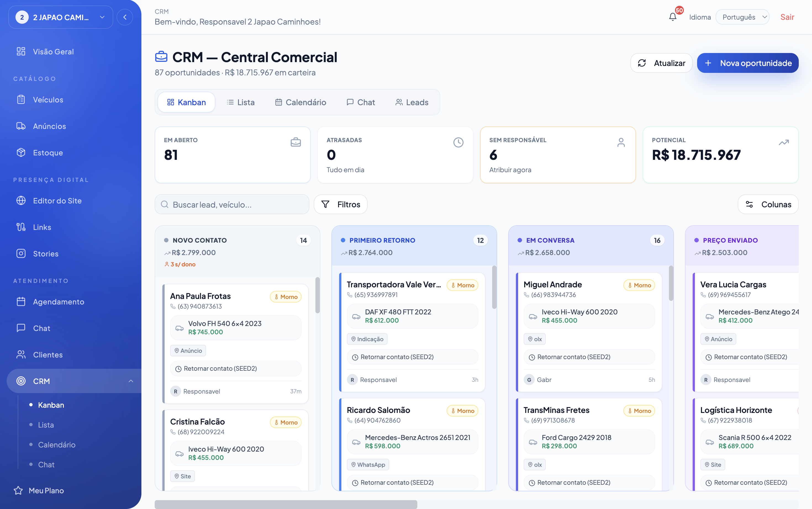Image resolution: width=812 pixels, height=509 pixels.
Task: Open the 2 JAPAO CAMI company dropdown
Action: [x=60, y=17]
